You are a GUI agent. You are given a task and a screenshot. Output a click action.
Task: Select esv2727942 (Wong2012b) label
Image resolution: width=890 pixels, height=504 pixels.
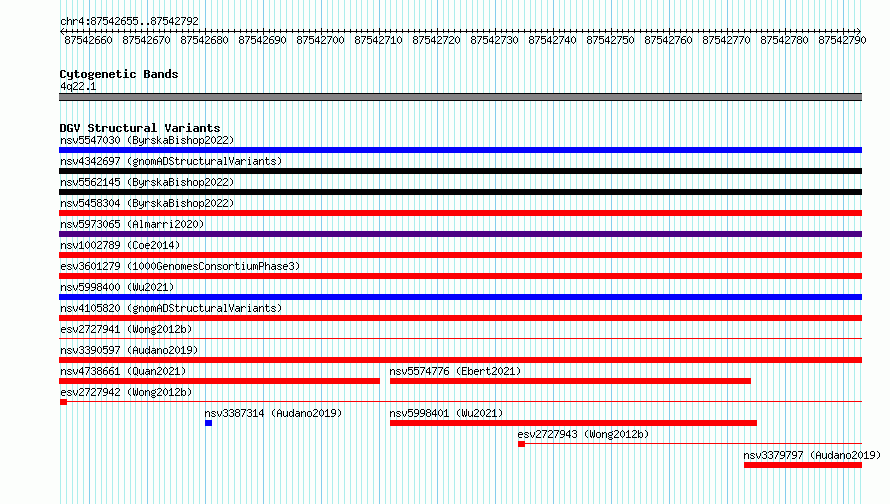click(x=126, y=392)
